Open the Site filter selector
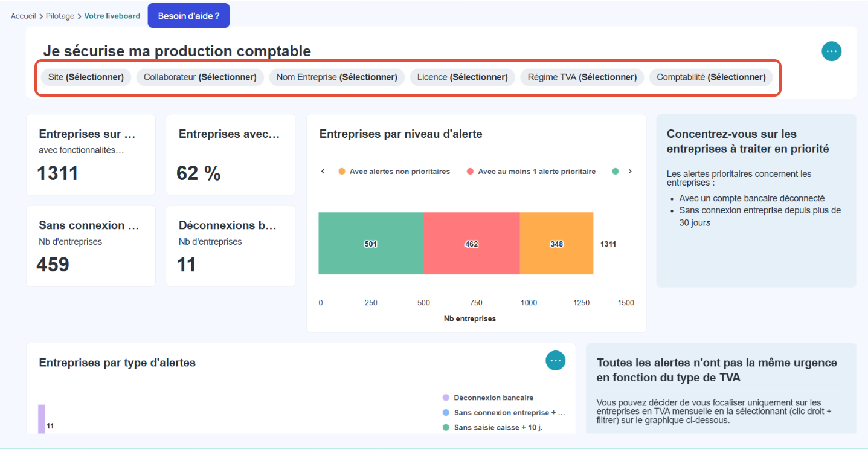This screenshot has width=868, height=449. pos(86,77)
